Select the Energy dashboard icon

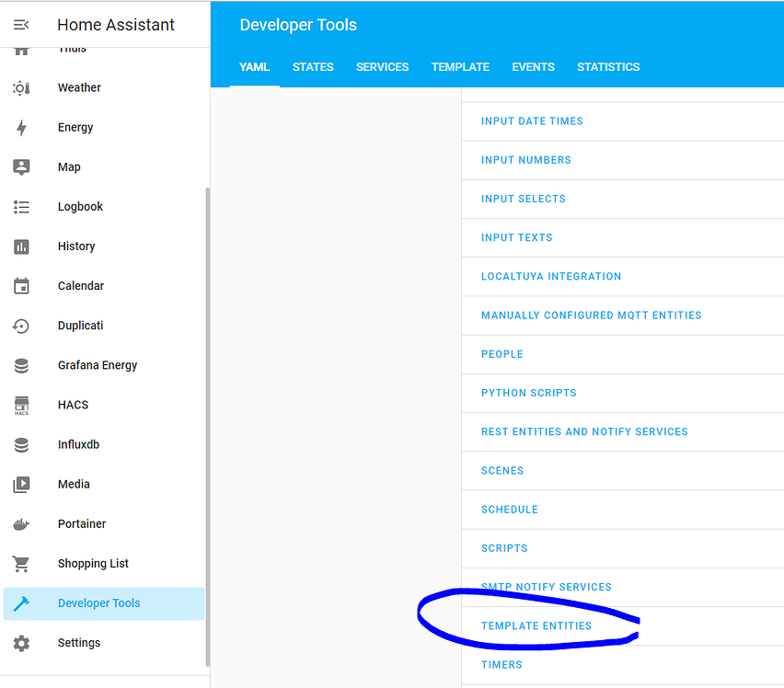click(x=20, y=127)
